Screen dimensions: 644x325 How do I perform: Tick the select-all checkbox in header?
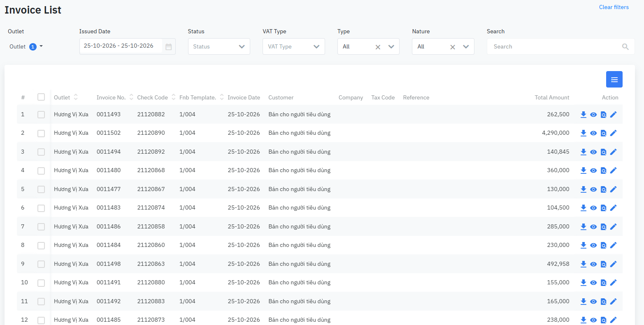click(x=41, y=97)
